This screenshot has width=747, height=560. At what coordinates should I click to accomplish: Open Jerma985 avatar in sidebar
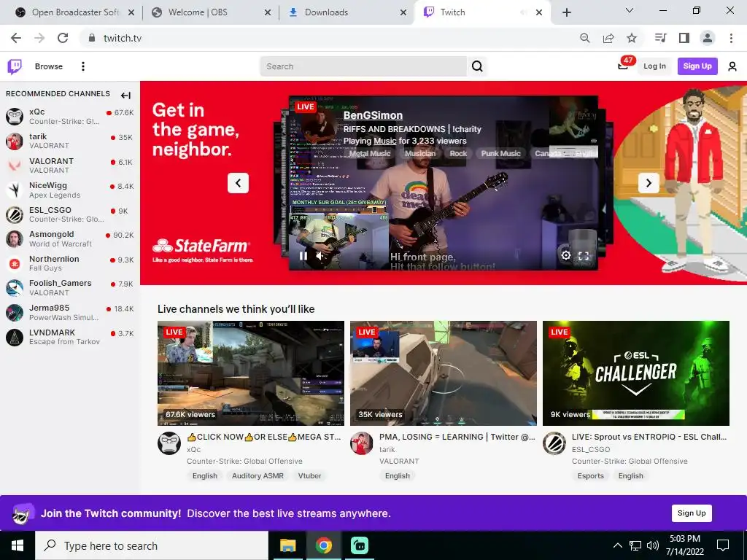tap(15, 312)
